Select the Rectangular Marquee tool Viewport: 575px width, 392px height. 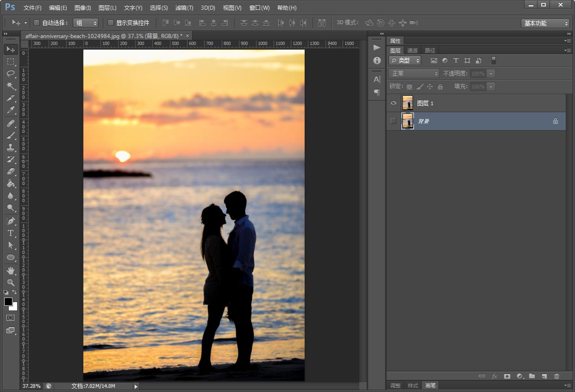point(11,62)
